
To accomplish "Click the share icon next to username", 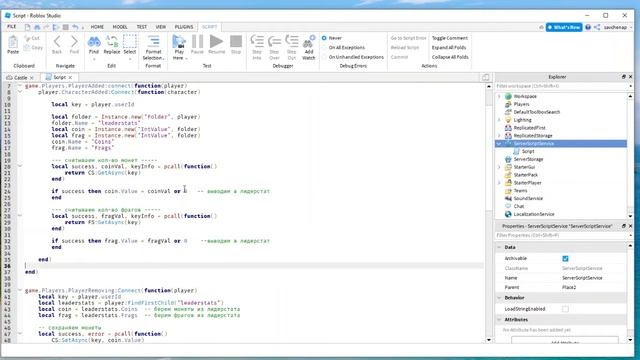I will 597,27.
